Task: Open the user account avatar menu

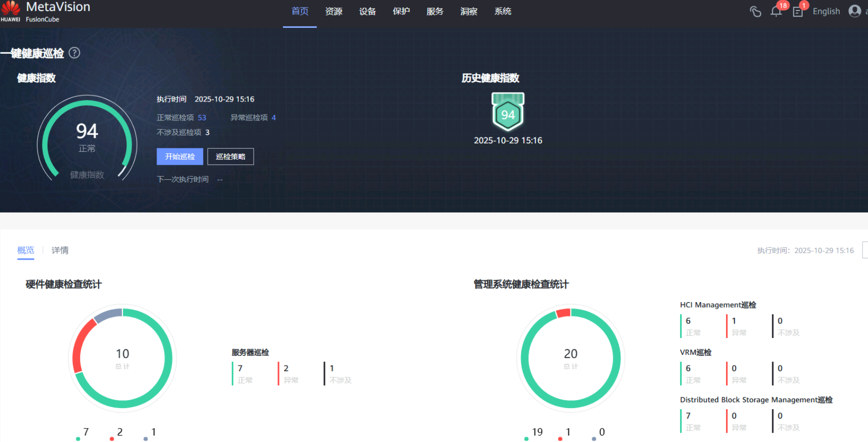Action: (855, 11)
